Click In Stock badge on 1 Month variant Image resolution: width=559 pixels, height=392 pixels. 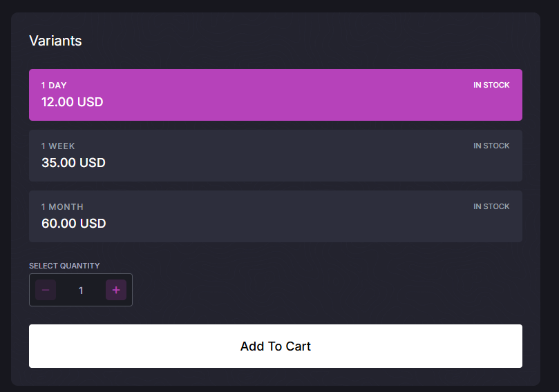click(x=491, y=207)
